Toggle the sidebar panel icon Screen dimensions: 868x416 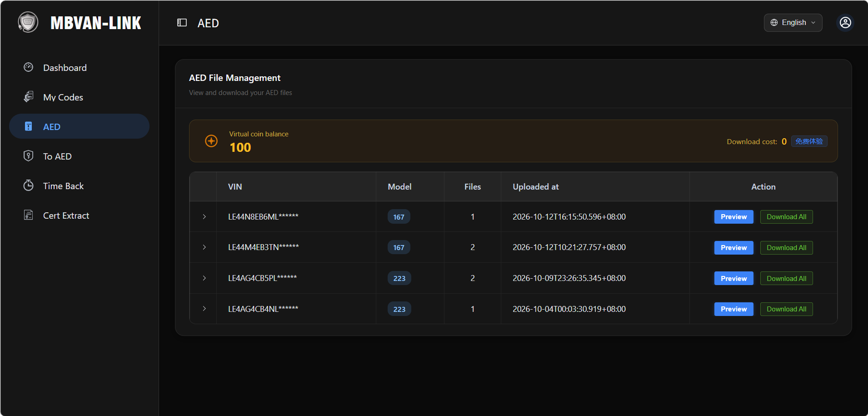tap(182, 23)
